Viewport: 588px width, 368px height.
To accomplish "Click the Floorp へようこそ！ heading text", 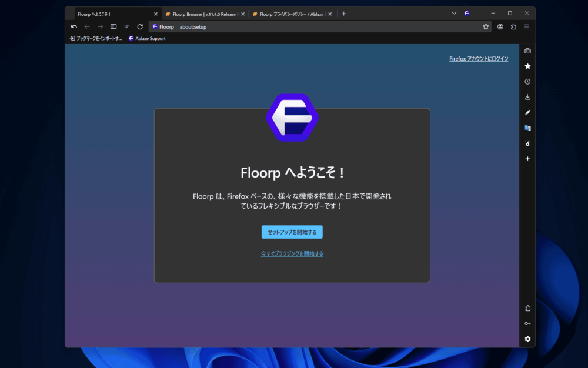I will pyautogui.click(x=292, y=173).
